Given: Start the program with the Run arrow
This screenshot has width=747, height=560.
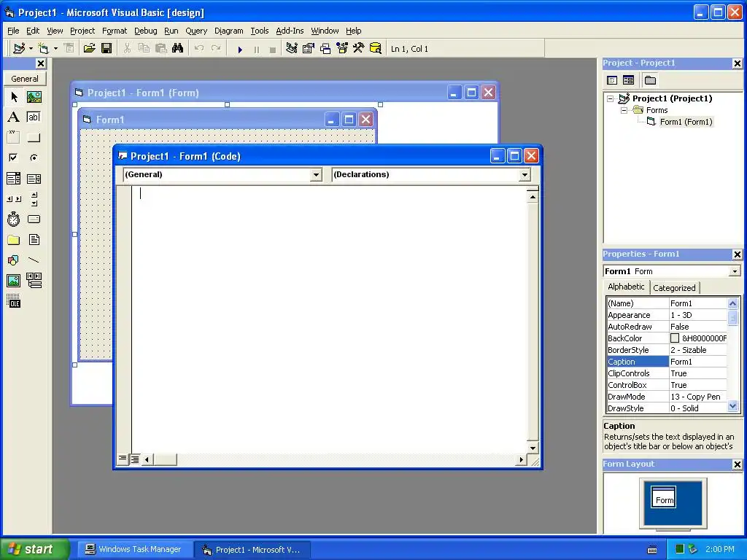Looking at the screenshot, I should (240, 49).
